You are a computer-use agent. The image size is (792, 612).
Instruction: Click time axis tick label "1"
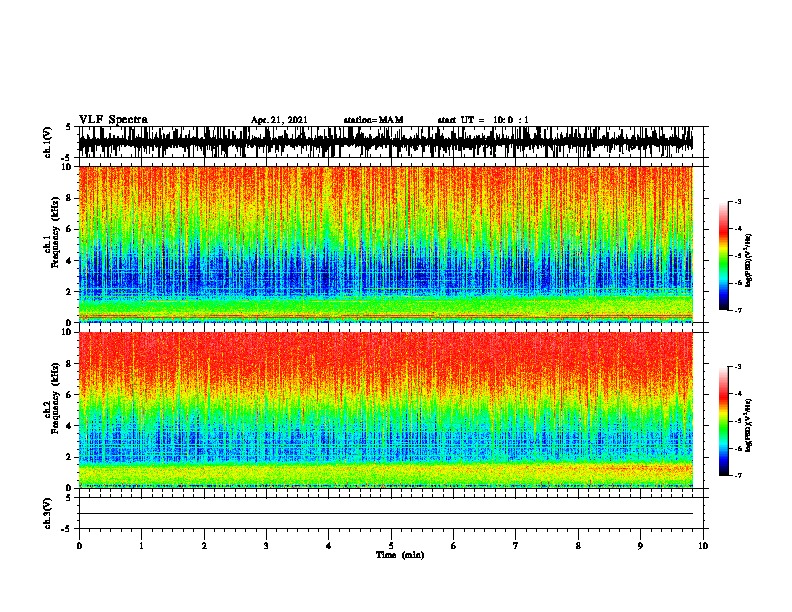click(141, 546)
